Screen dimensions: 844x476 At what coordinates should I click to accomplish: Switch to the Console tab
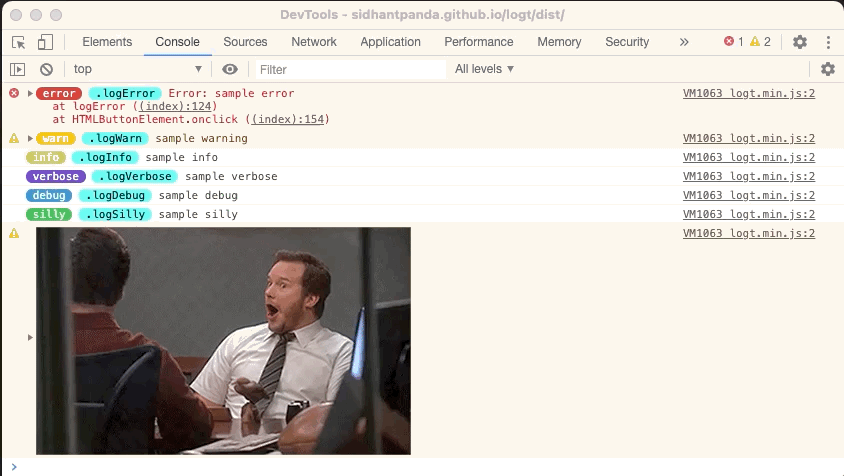click(x=177, y=42)
